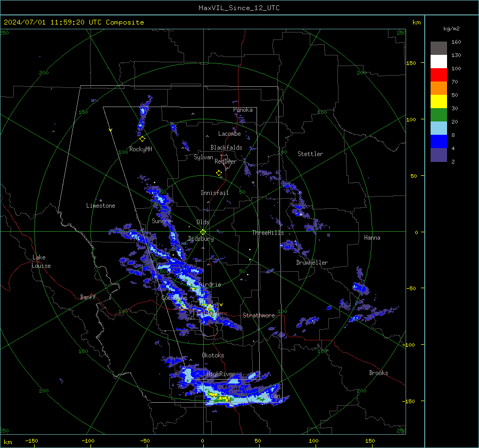This screenshot has width=479, height=448.
Task: Click the Banff town label
Action: click(88, 297)
